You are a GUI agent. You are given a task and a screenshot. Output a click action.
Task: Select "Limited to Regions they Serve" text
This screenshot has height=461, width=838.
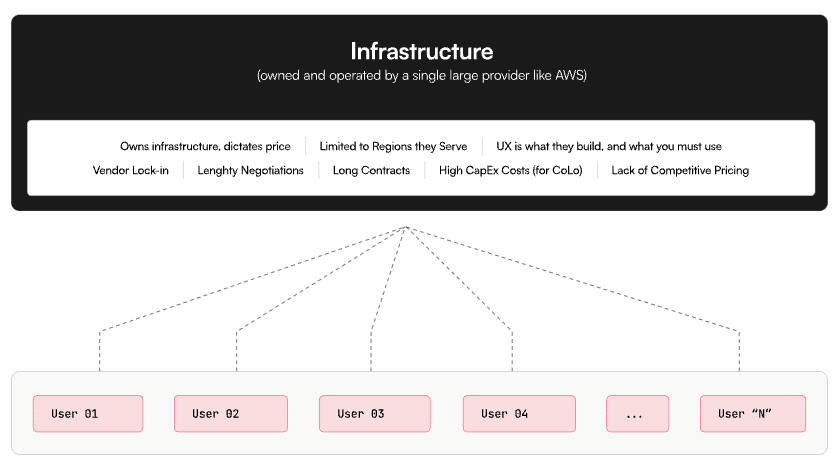click(393, 146)
